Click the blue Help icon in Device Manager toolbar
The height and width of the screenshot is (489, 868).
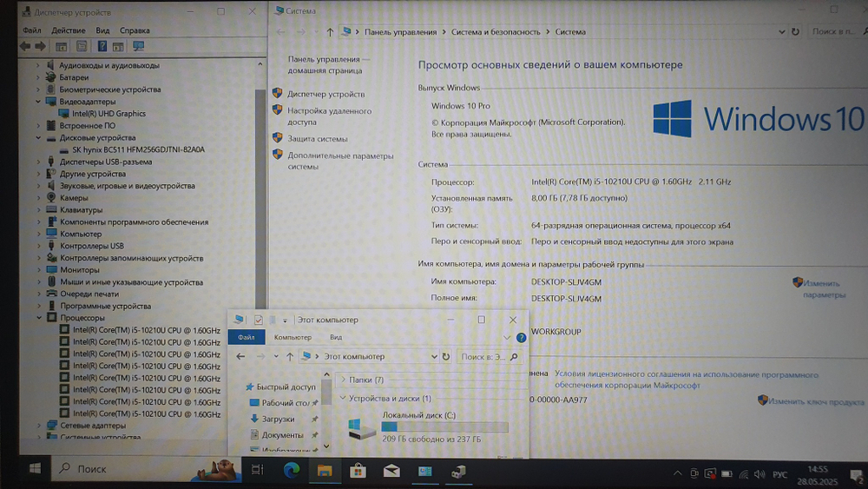tap(102, 47)
